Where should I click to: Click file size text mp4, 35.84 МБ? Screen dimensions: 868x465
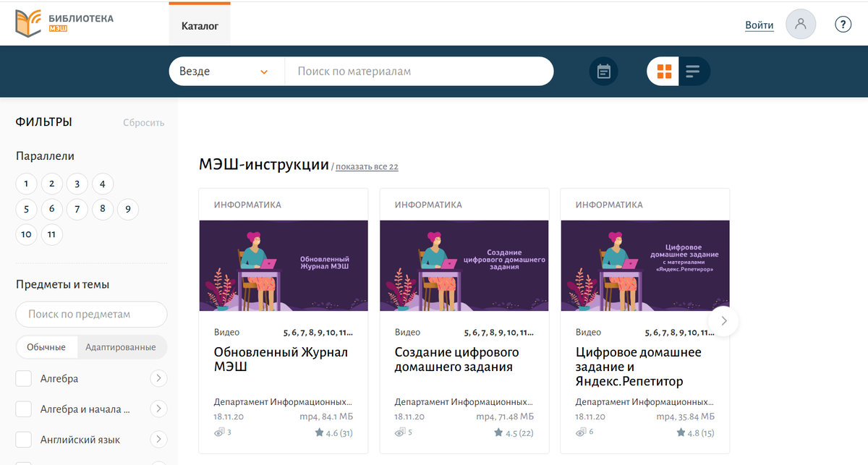[686, 417]
